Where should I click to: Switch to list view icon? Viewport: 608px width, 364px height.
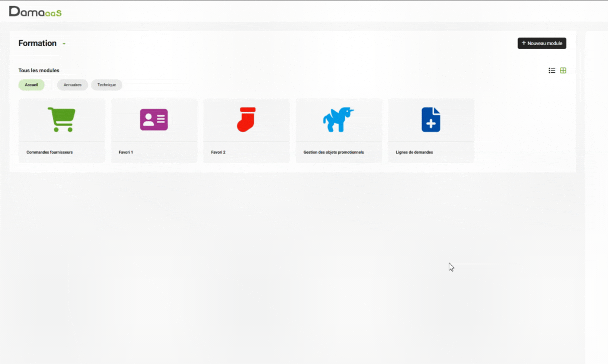(x=552, y=71)
